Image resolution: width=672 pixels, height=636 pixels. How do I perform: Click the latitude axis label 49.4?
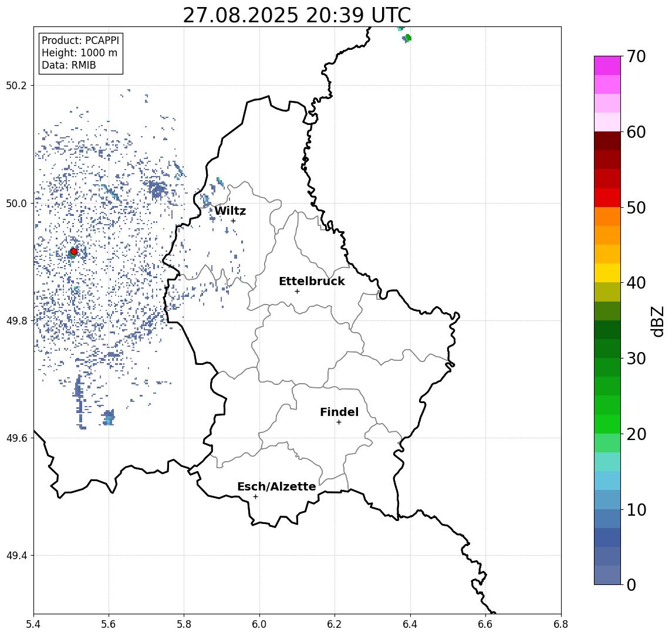click(16, 556)
